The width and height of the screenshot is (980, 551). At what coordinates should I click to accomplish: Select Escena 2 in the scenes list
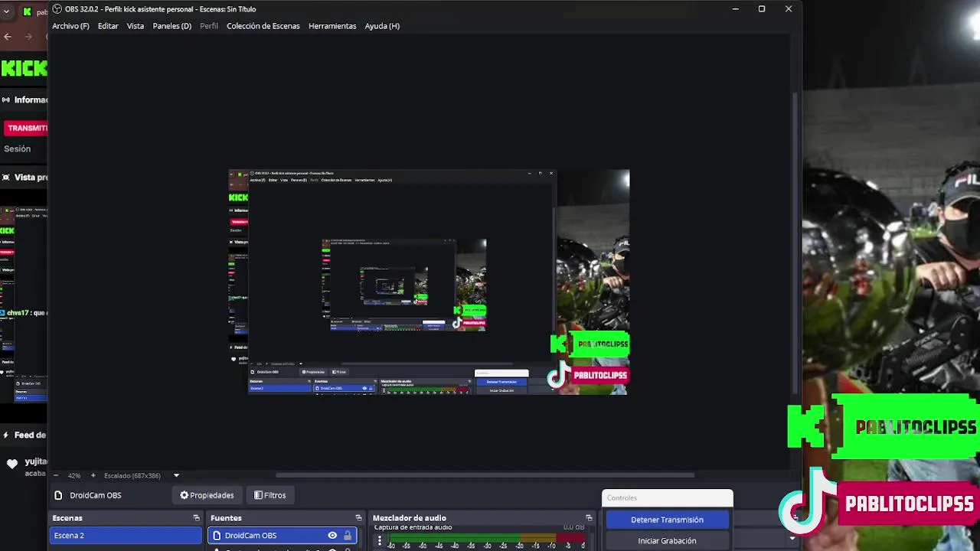pos(126,535)
